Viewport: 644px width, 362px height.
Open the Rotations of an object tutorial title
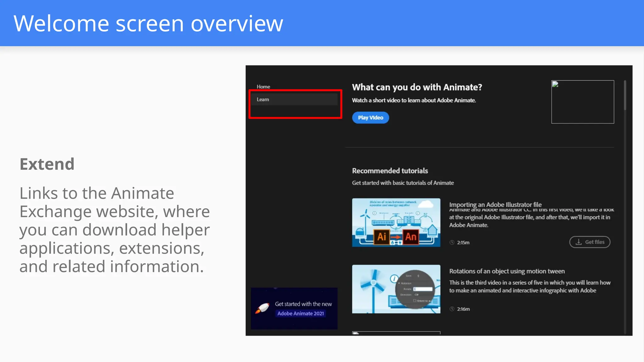point(507,271)
